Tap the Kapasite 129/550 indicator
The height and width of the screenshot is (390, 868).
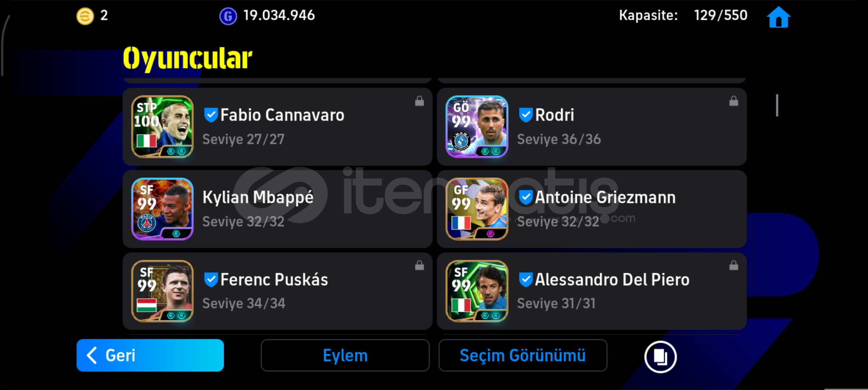tap(683, 16)
